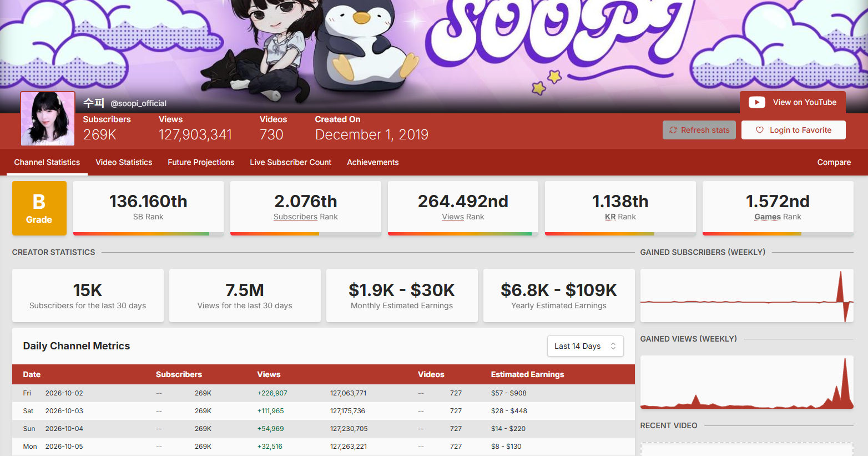Switch to Channel Statistics tab

[47, 162]
